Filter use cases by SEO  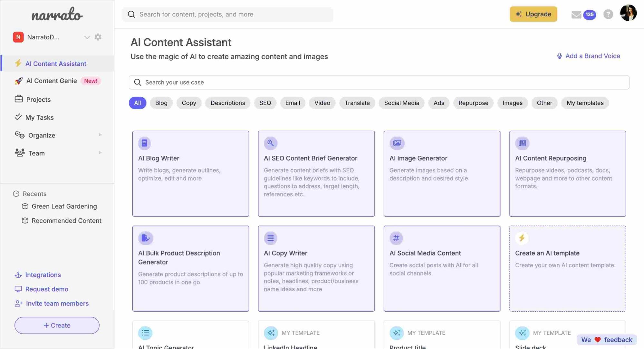tap(265, 103)
